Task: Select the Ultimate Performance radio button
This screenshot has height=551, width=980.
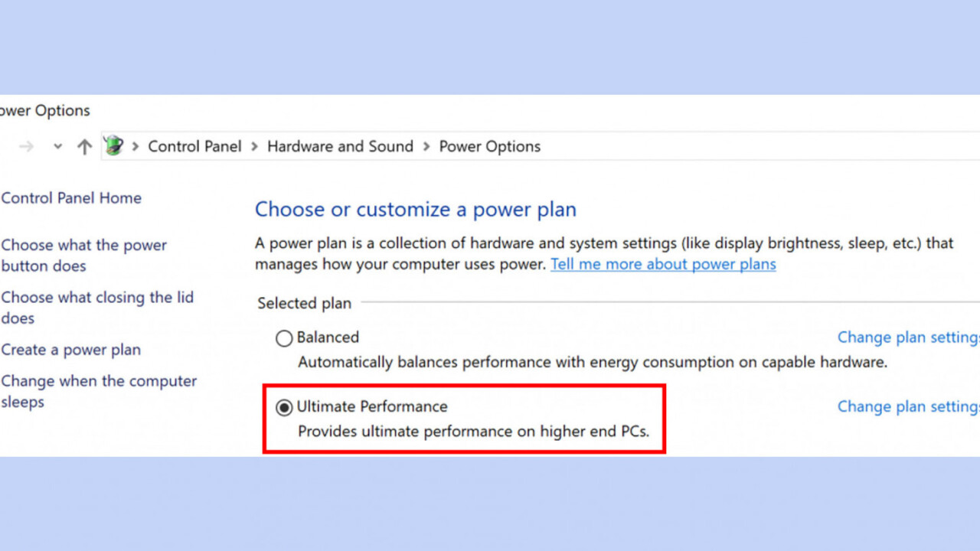Action: tap(284, 407)
